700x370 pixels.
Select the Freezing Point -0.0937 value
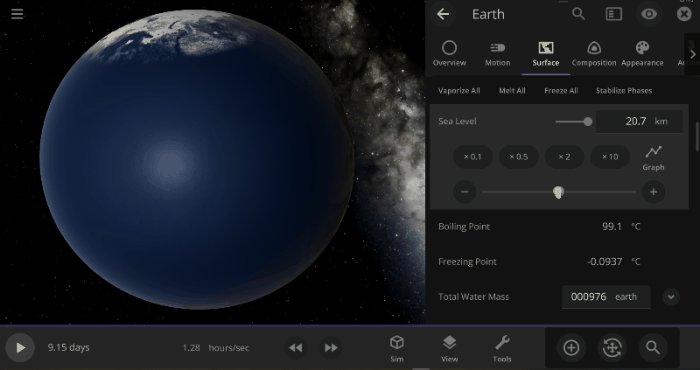604,262
